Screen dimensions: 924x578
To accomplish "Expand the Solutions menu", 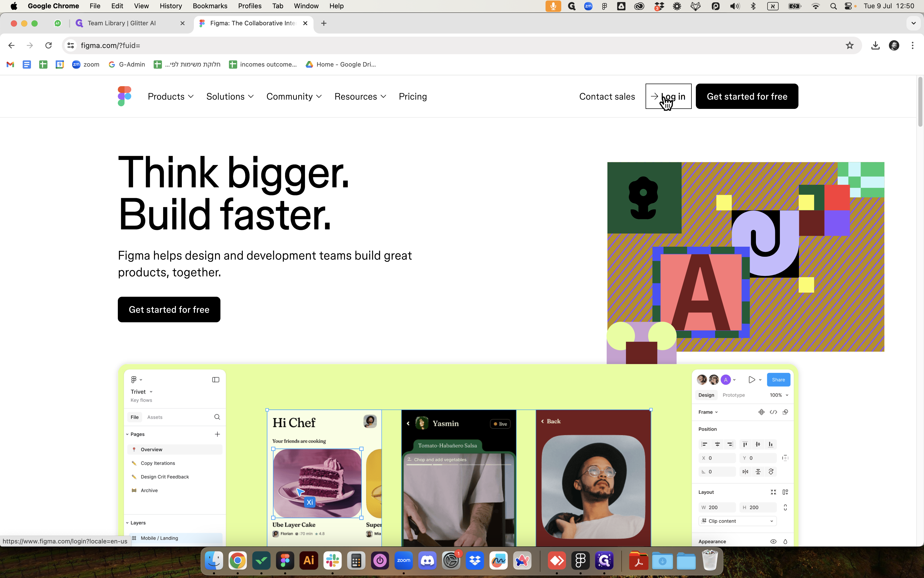I will tap(230, 96).
